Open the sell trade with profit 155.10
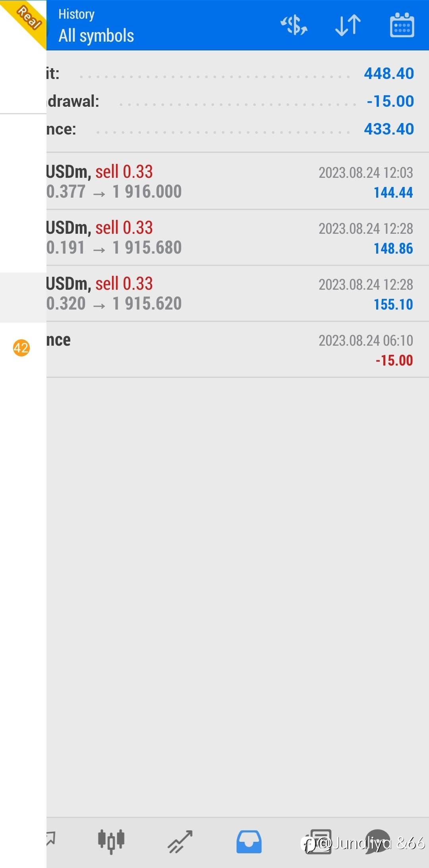The image size is (429, 868). click(x=230, y=294)
